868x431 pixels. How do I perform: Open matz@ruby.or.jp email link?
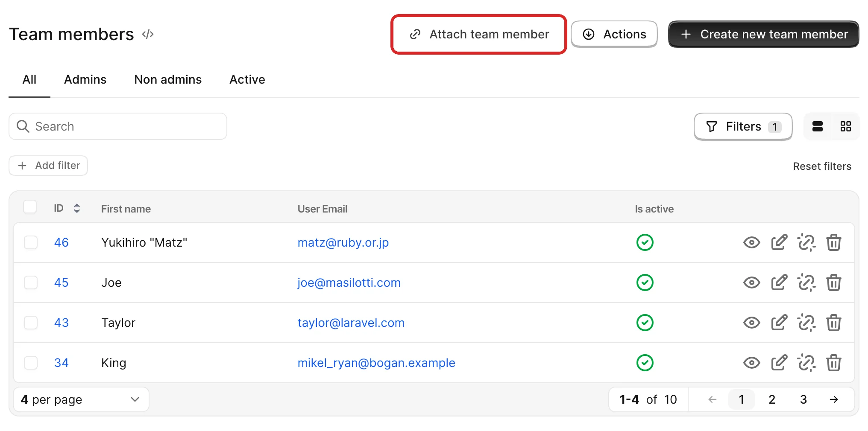tap(343, 242)
